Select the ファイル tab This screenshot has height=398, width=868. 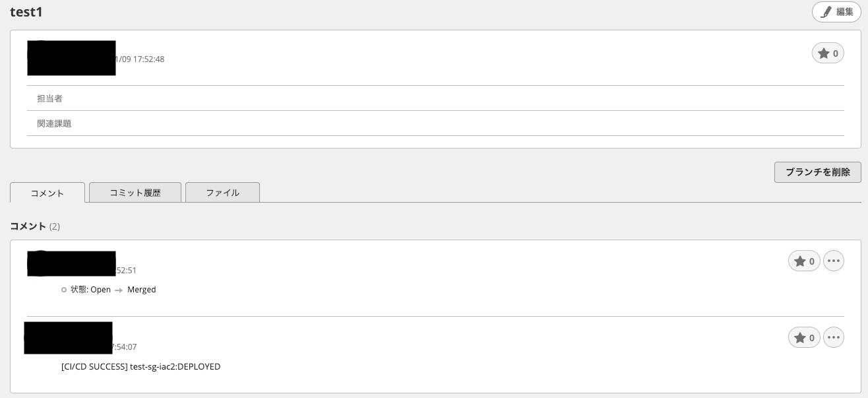point(222,193)
